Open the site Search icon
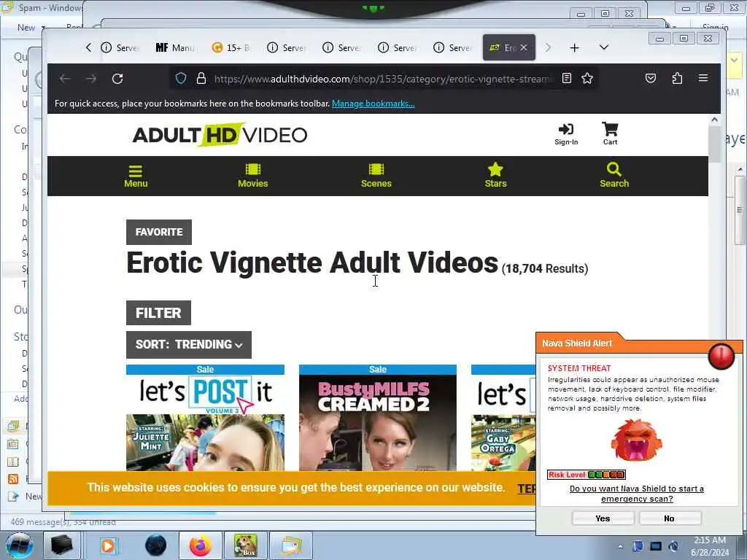747x560 pixels. coord(614,175)
